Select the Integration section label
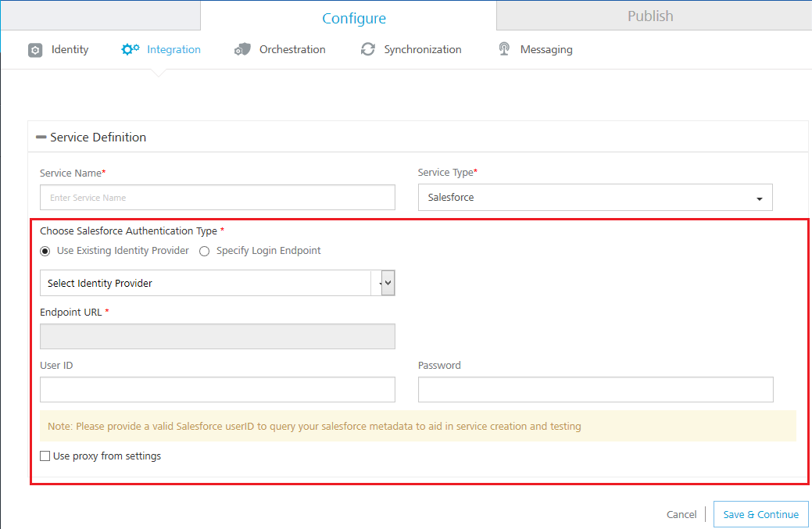Screen dimensions: 812x529 coord(173,49)
